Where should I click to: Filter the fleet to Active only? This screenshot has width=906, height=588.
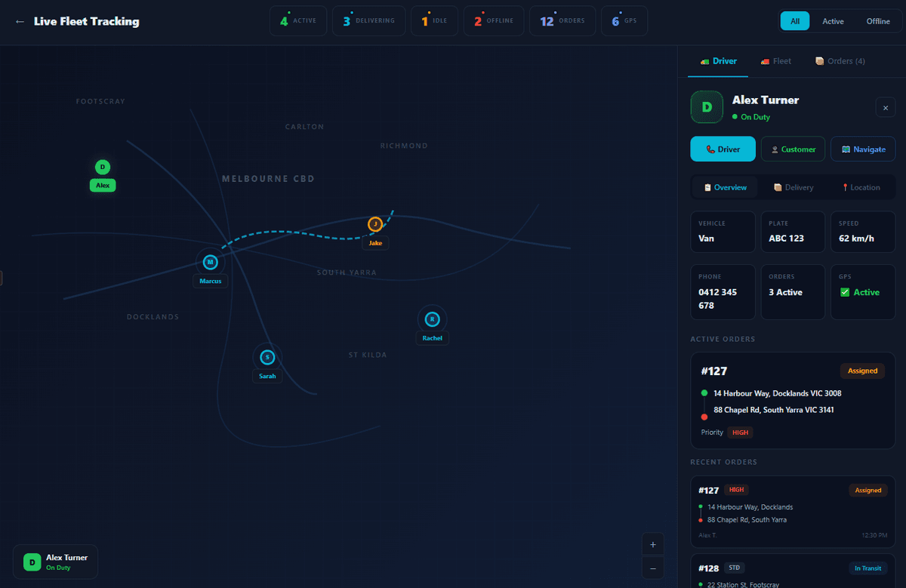[833, 21]
